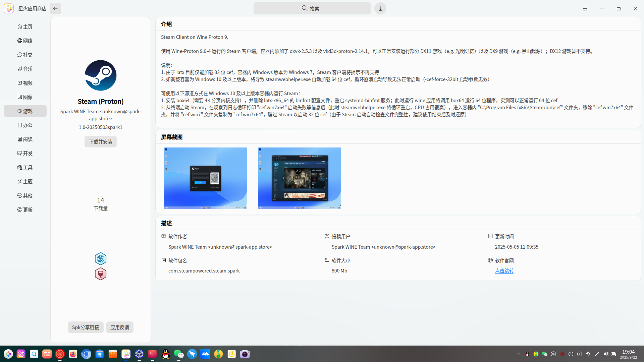Image resolution: width=644 pixels, height=362 pixels.
Task: Click the 搜索 search field
Action: click(312, 8)
